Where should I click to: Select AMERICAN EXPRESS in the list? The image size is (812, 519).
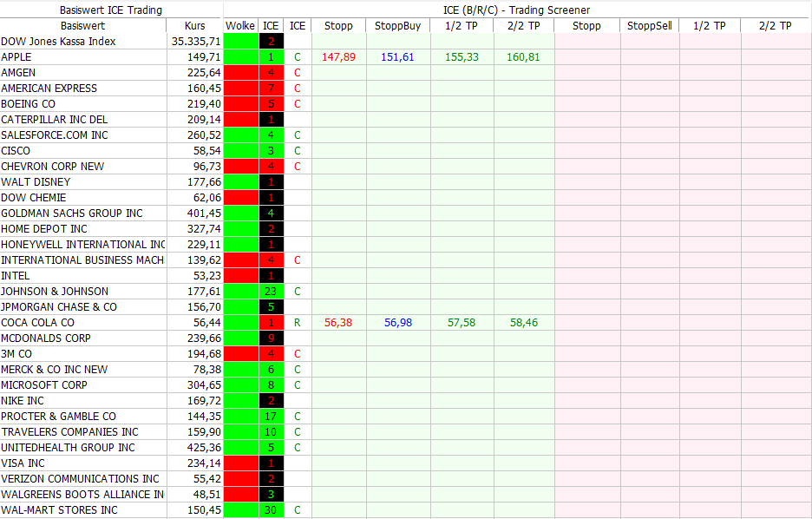point(49,88)
